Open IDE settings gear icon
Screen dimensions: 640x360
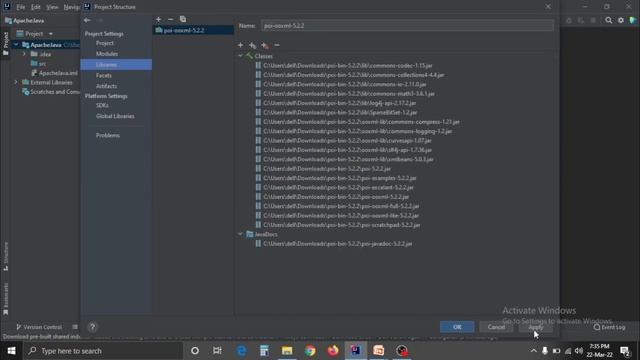pos(621,20)
